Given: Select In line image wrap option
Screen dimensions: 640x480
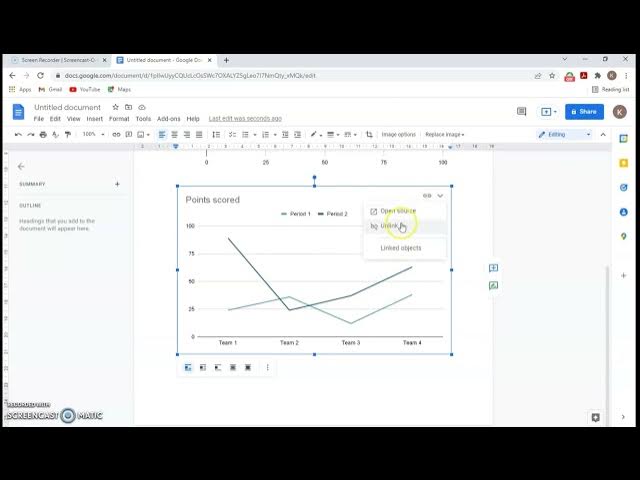Looking at the screenshot, I should tap(187, 367).
